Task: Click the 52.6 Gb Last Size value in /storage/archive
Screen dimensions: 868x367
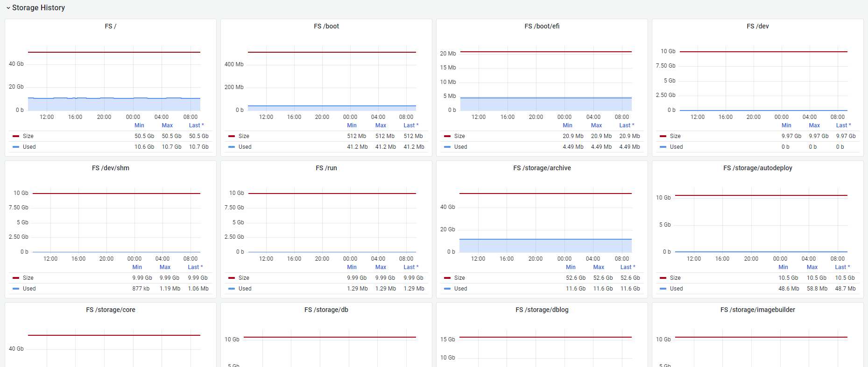Action: (x=630, y=278)
